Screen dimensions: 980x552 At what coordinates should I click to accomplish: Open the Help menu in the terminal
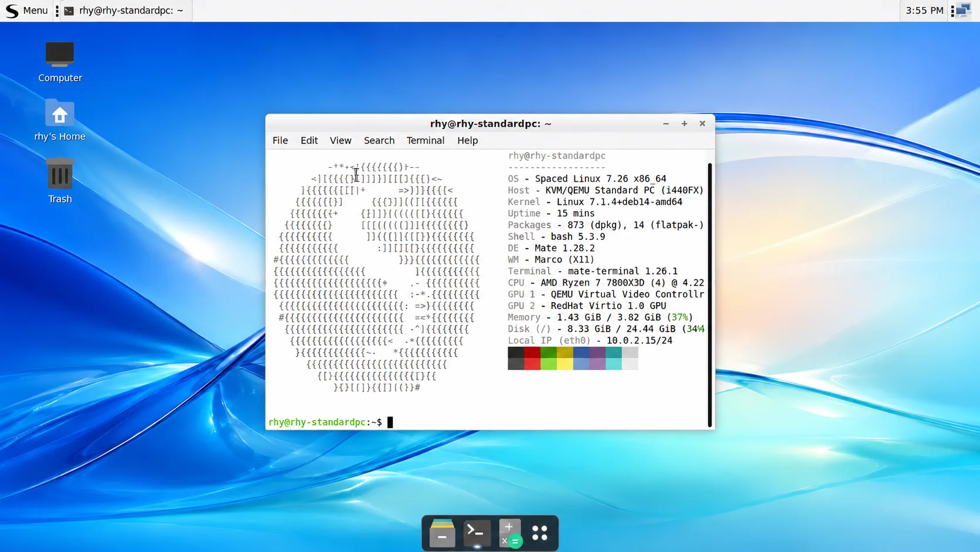(468, 140)
